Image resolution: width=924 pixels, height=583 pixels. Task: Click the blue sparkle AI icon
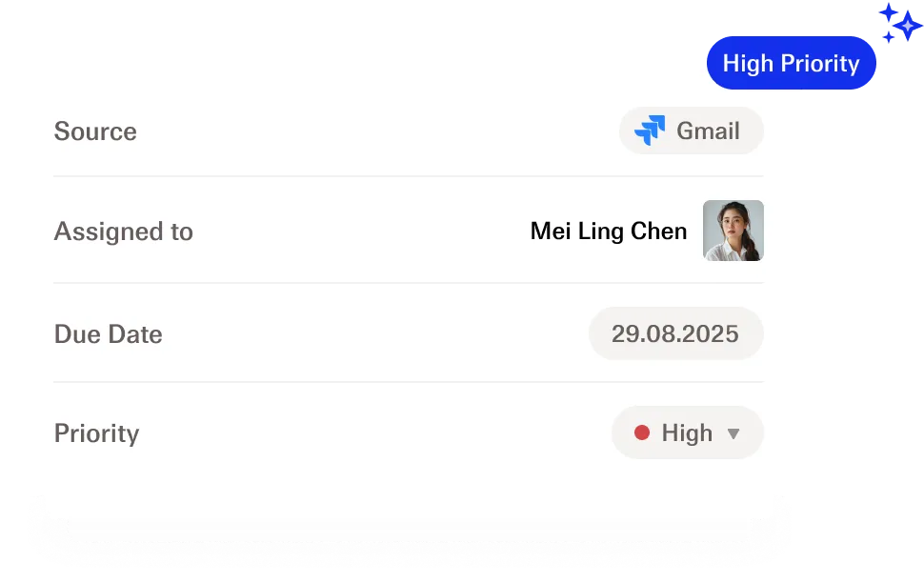(x=900, y=23)
